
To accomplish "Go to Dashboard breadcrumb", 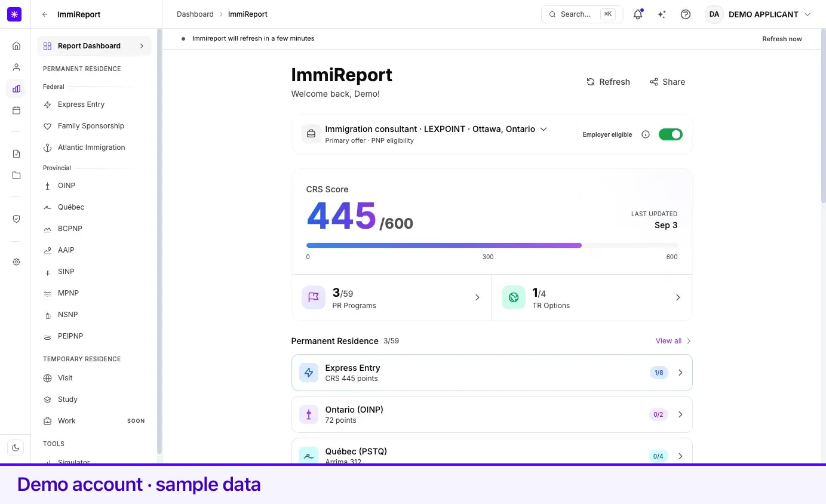I will pos(195,14).
